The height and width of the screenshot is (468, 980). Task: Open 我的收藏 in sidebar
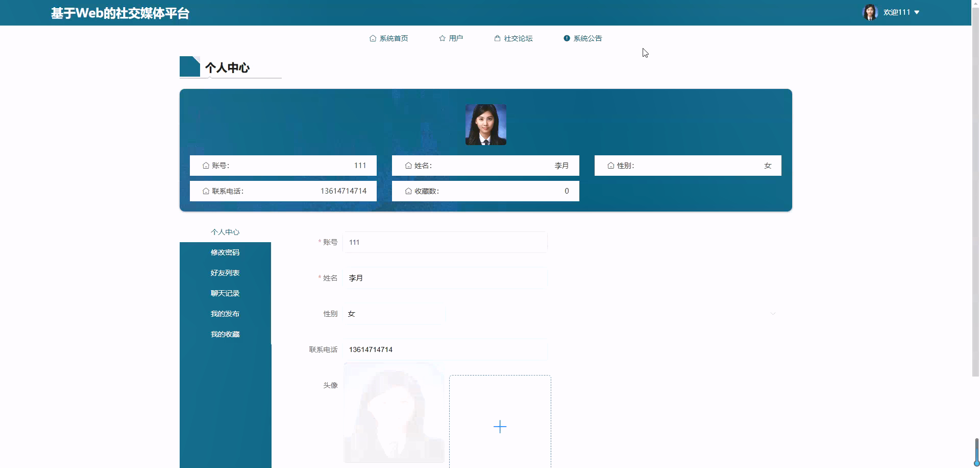225,334
